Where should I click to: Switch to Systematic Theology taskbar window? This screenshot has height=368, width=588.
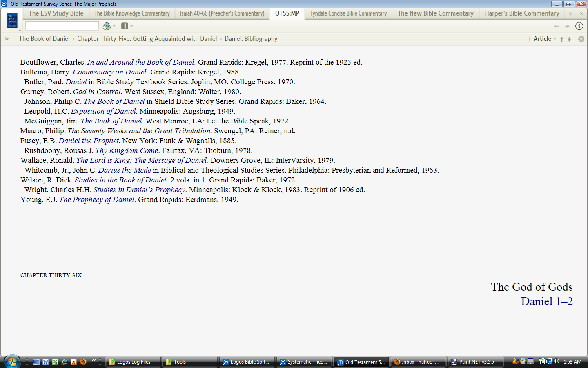304,362
